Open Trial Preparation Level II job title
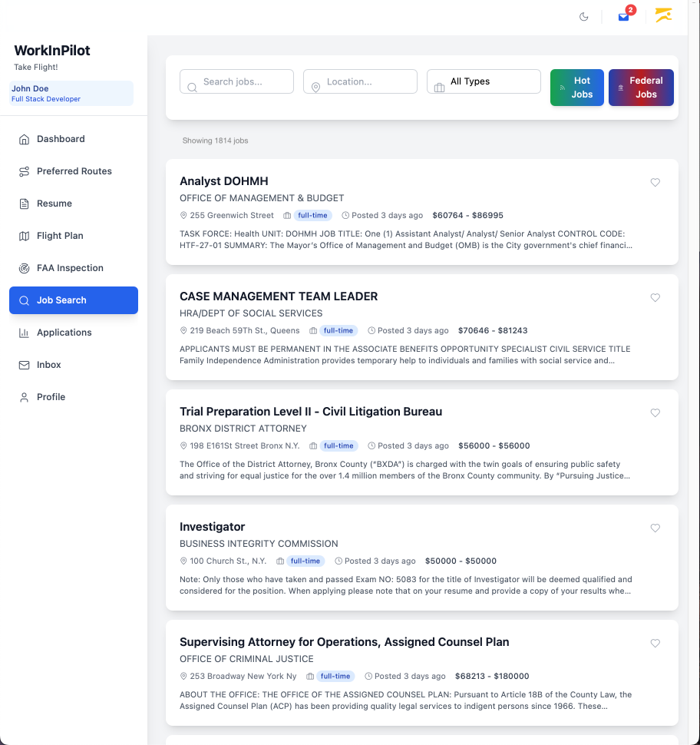The width and height of the screenshot is (700, 745). [311, 412]
